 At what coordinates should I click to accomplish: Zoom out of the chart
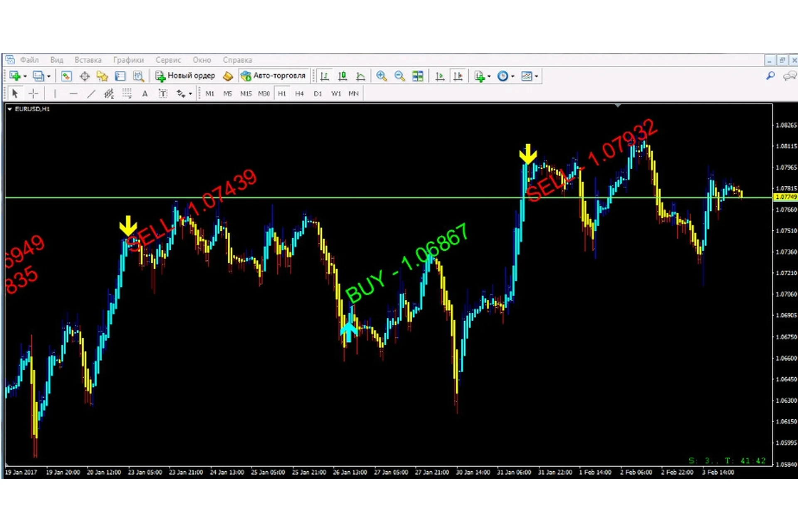(399, 76)
